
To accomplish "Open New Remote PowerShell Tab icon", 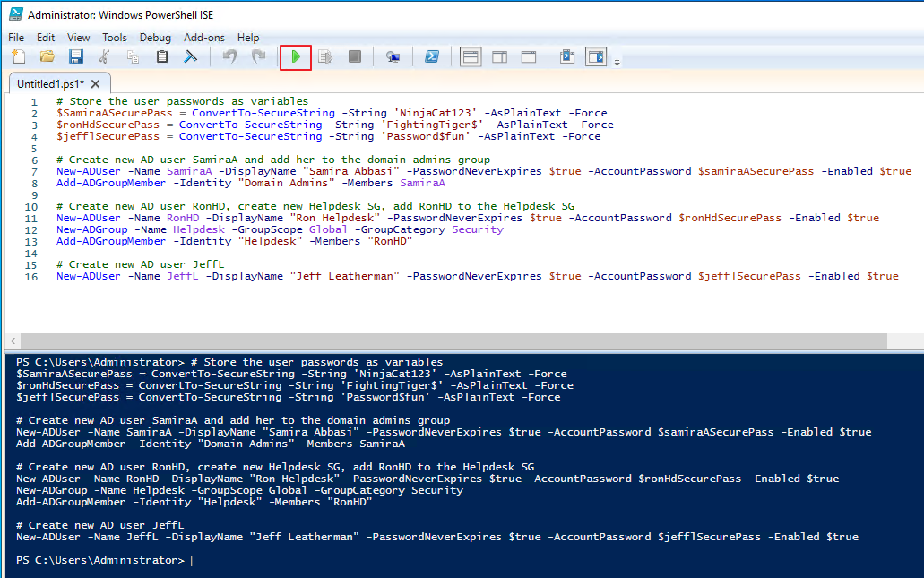I will 393,56.
